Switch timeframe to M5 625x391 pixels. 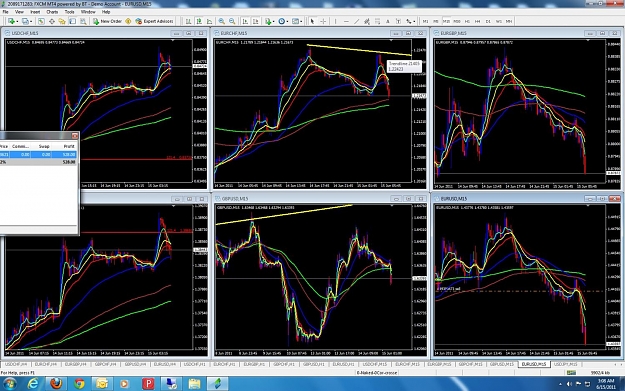click(x=436, y=21)
